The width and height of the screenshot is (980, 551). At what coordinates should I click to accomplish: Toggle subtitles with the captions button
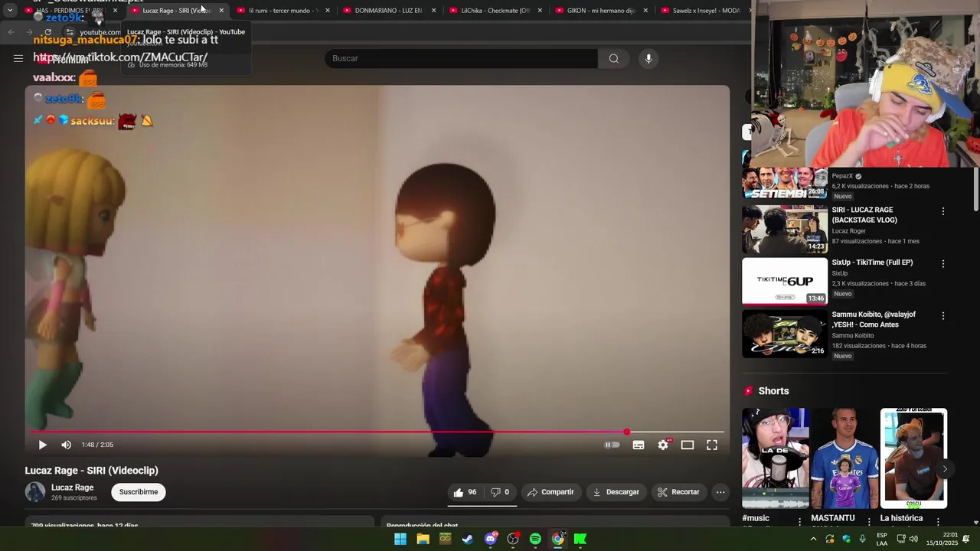tap(639, 445)
